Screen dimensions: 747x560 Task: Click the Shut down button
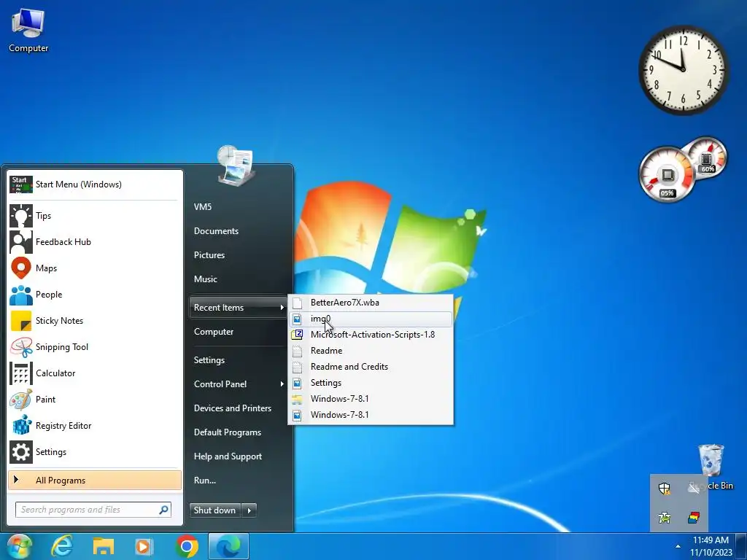tap(215, 510)
